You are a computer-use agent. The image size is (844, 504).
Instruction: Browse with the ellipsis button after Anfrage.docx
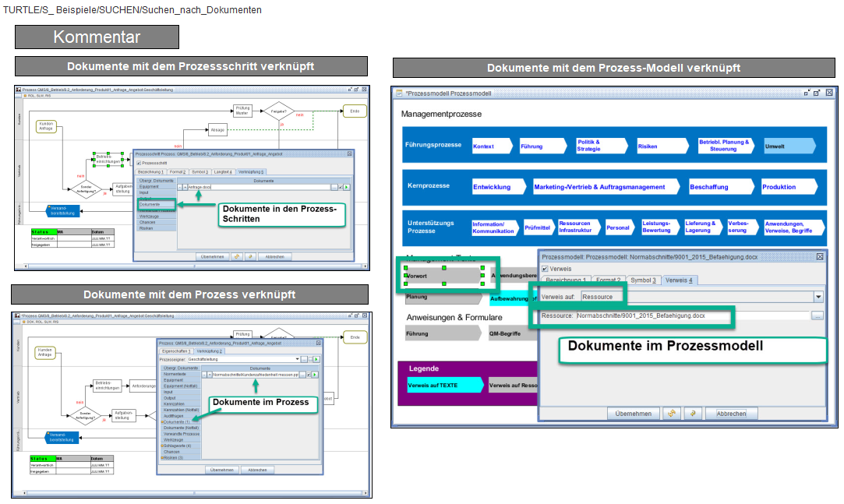[334, 187]
